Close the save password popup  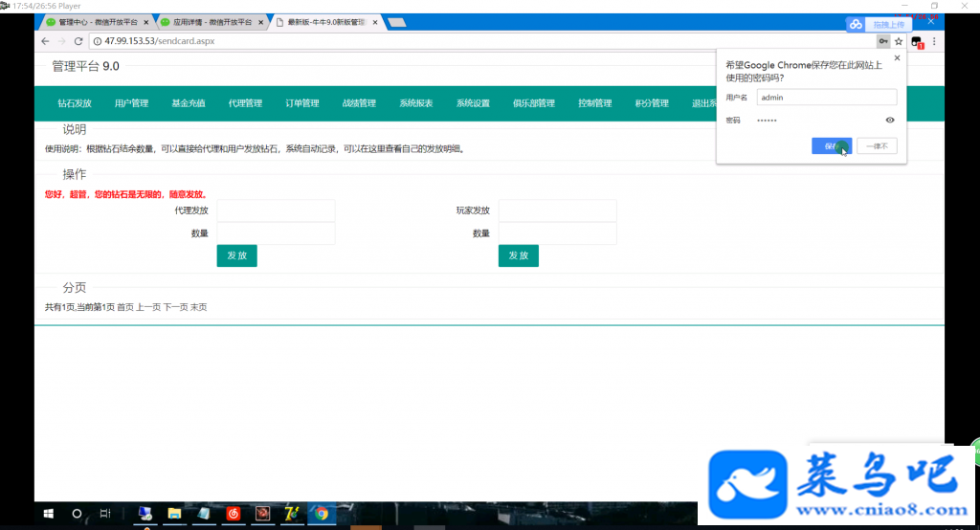tap(898, 57)
